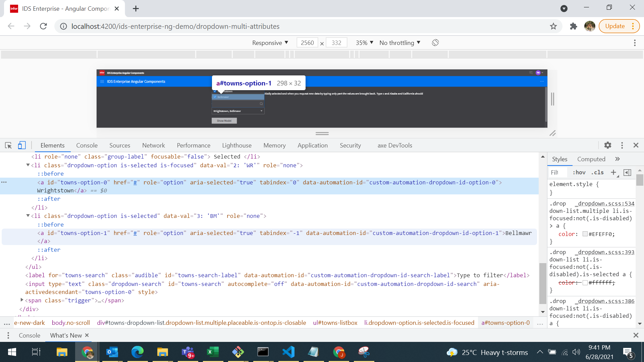
Task: Rotate the device viewport orientation
Action: click(x=435, y=43)
